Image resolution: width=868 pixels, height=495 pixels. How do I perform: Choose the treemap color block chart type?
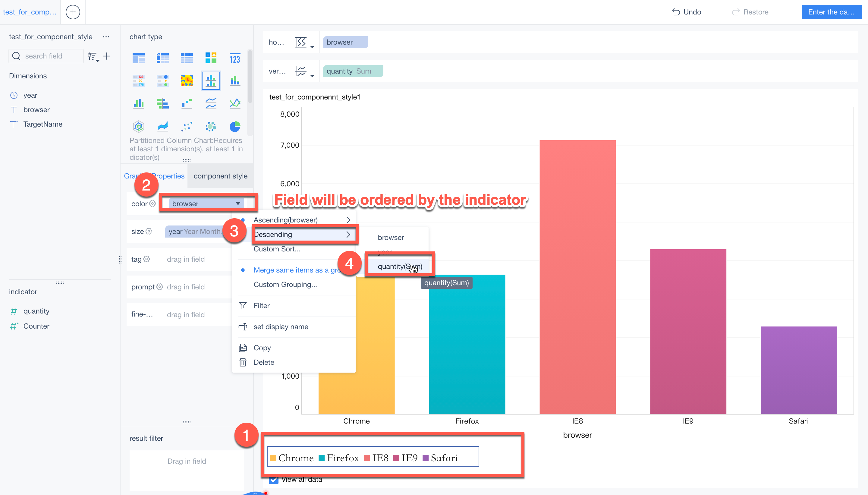(x=211, y=58)
